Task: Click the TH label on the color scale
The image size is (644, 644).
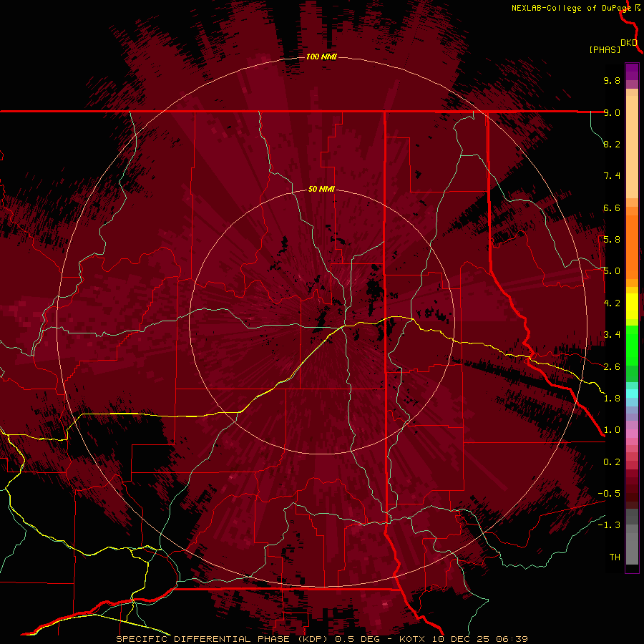Action: (x=615, y=557)
